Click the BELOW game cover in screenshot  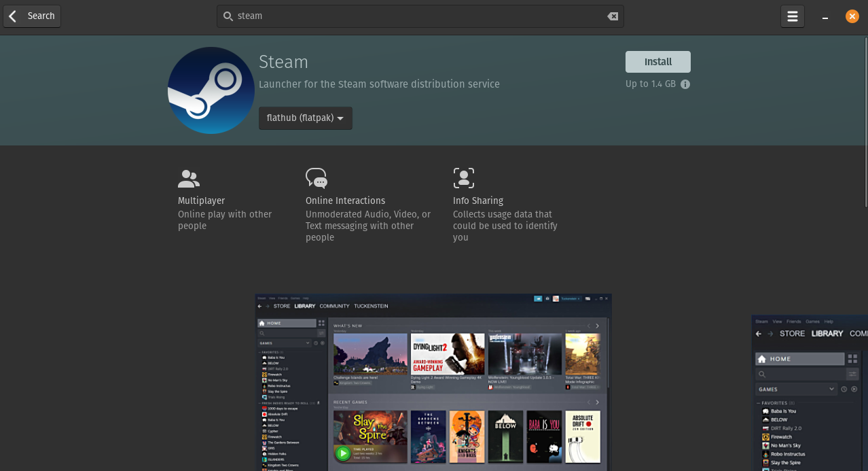point(506,436)
